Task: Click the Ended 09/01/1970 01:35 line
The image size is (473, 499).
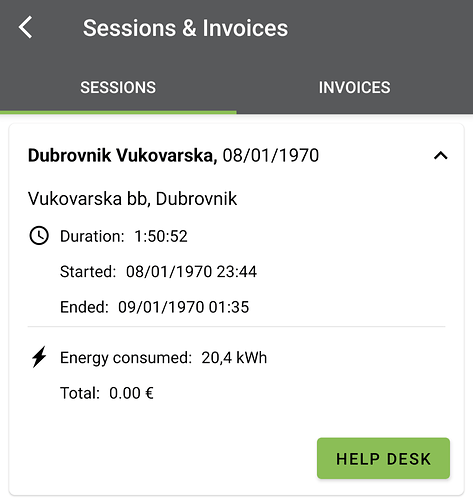Action: point(154,307)
